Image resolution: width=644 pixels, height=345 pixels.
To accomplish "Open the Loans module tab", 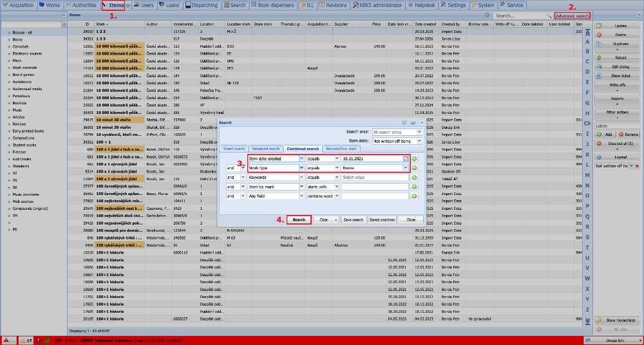I will pos(169,5).
